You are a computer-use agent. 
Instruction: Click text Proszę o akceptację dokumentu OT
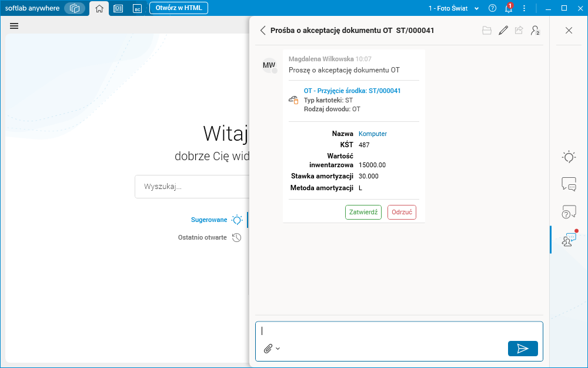(x=344, y=70)
